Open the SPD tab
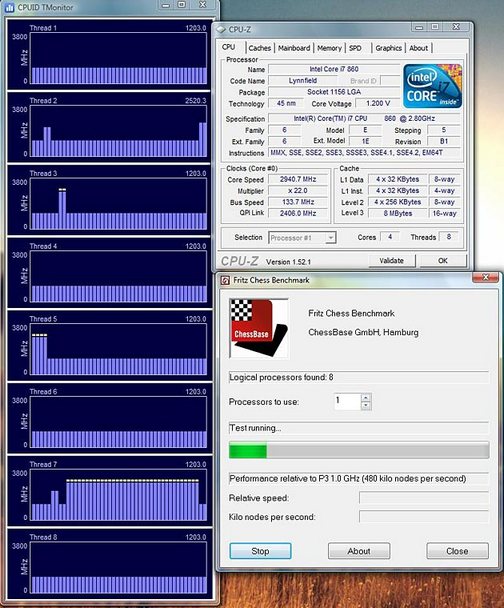The image size is (504, 608). (x=355, y=48)
